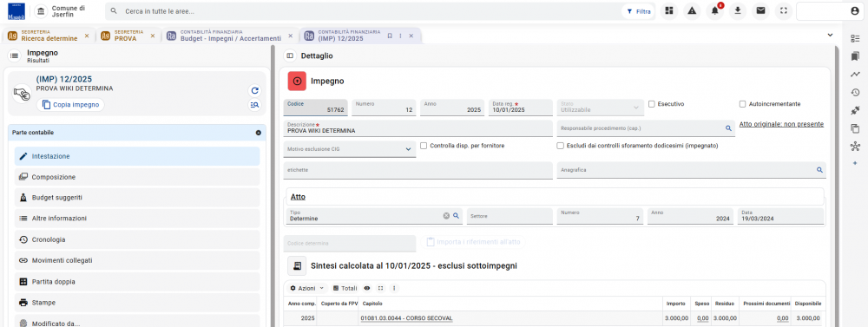Open capitolo 01081.03.0044 - CORSO SECOVAL link
The height and width of the screenshot is (327, 868).
[406, 318]
